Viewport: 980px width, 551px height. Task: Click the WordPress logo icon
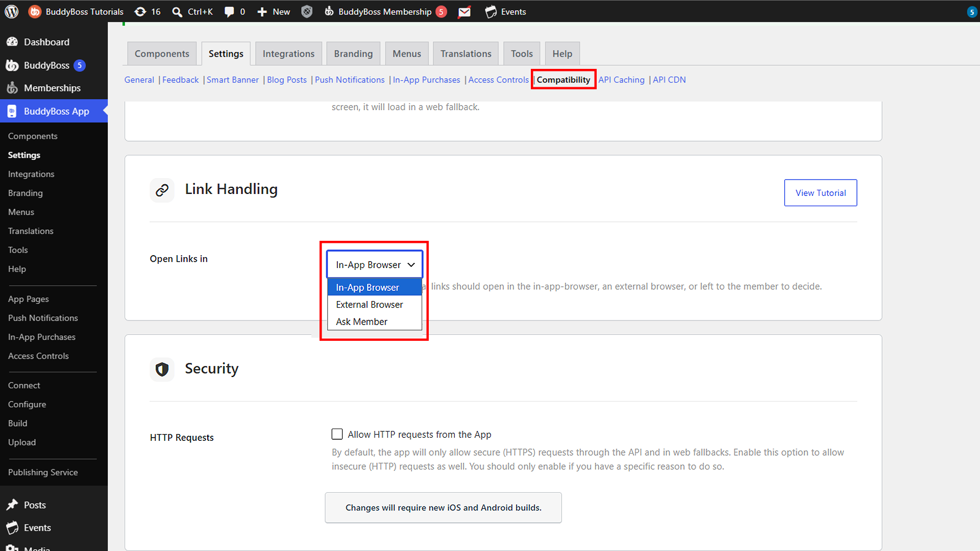tap(11, 11)
